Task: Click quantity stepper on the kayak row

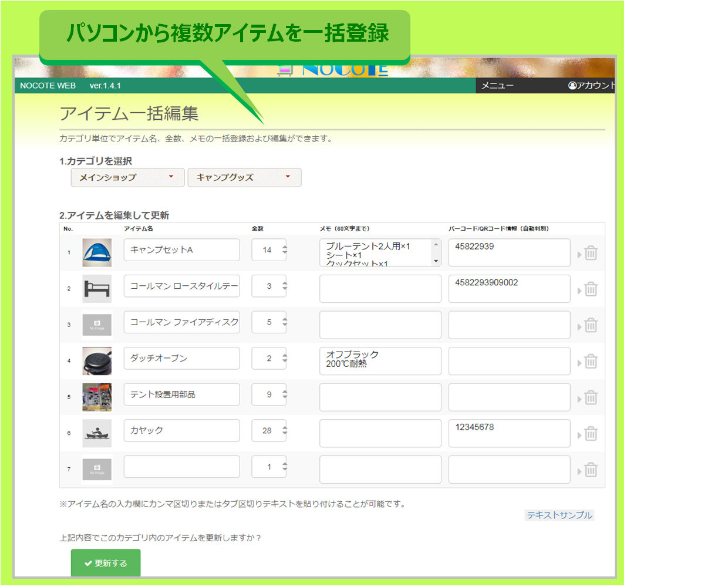Action: click(x=285, y=430)
